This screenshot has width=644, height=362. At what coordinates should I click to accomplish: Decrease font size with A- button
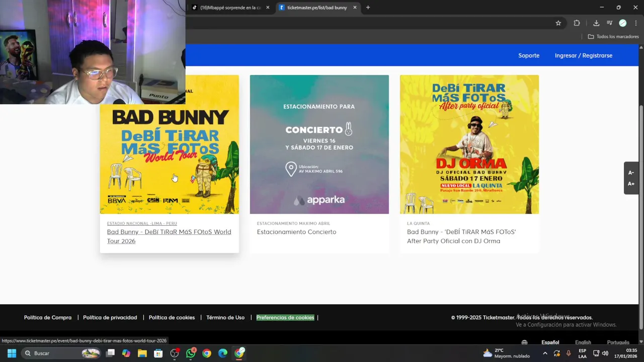(631, 173)
